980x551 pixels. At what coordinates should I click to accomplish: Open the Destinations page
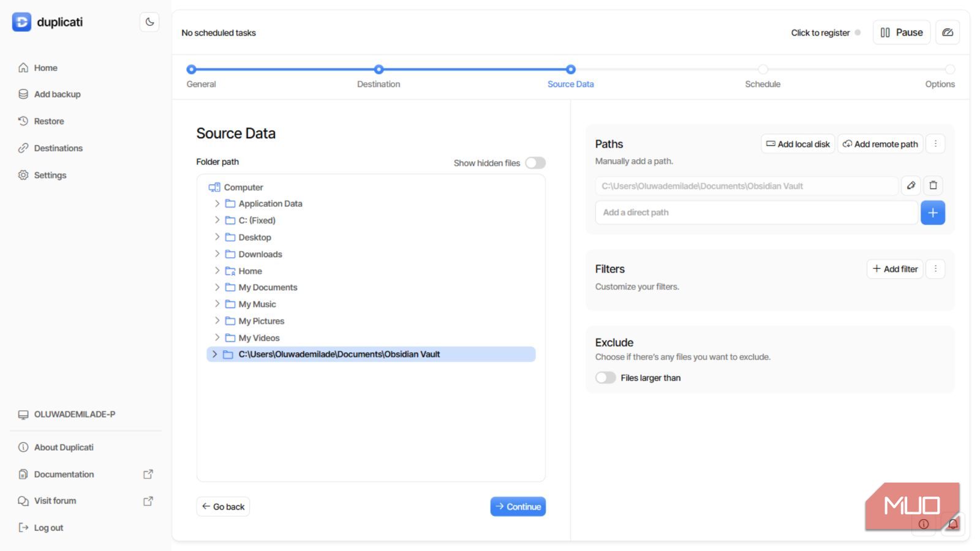[51, 148]
